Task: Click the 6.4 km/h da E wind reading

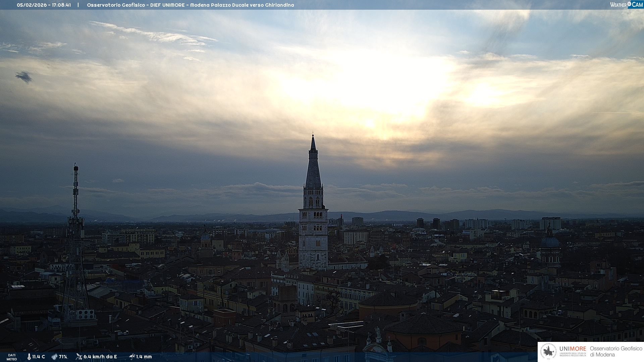Action: pos(100,357)
